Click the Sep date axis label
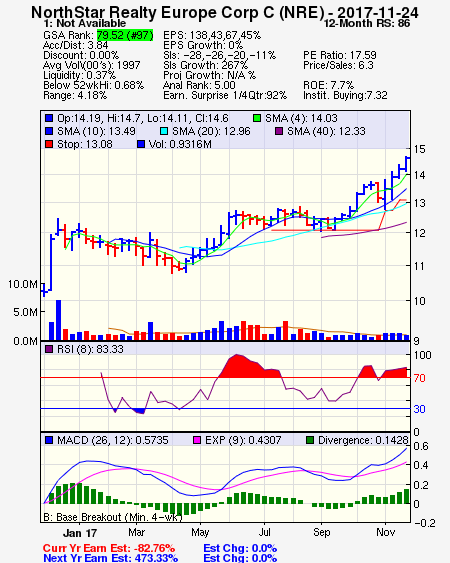This screenshot has width=450, height=563. tap(321, 532)
